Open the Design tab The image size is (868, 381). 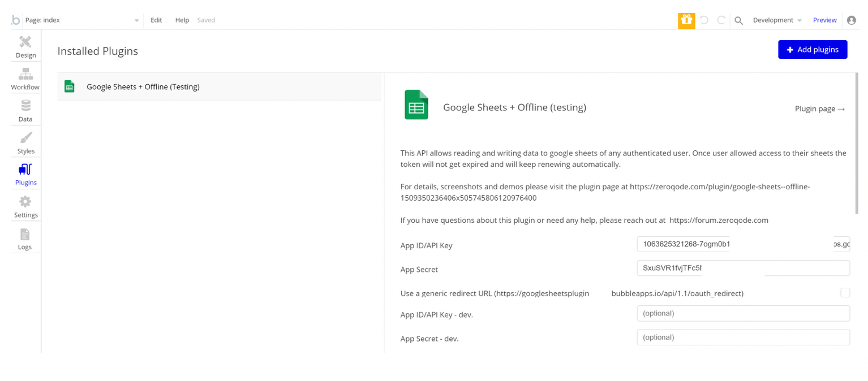click(25, 47)
